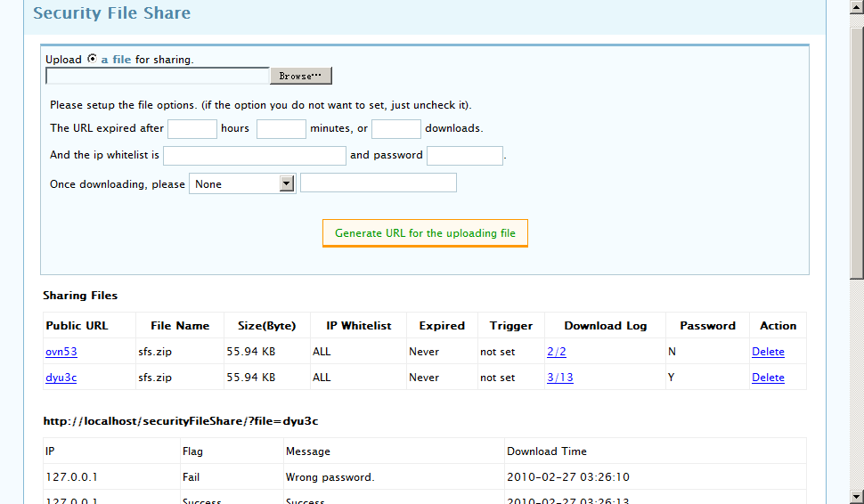Viewport: 864px width, 504px height.
Task: Click the IP whitelist text field
Action: click(x=255, y=156)
